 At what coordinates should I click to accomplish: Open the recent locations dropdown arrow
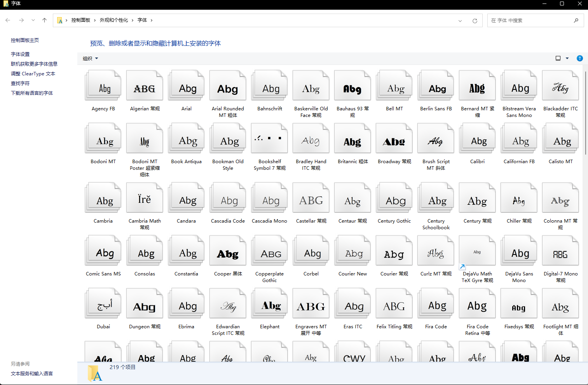(x=33, y=20)
